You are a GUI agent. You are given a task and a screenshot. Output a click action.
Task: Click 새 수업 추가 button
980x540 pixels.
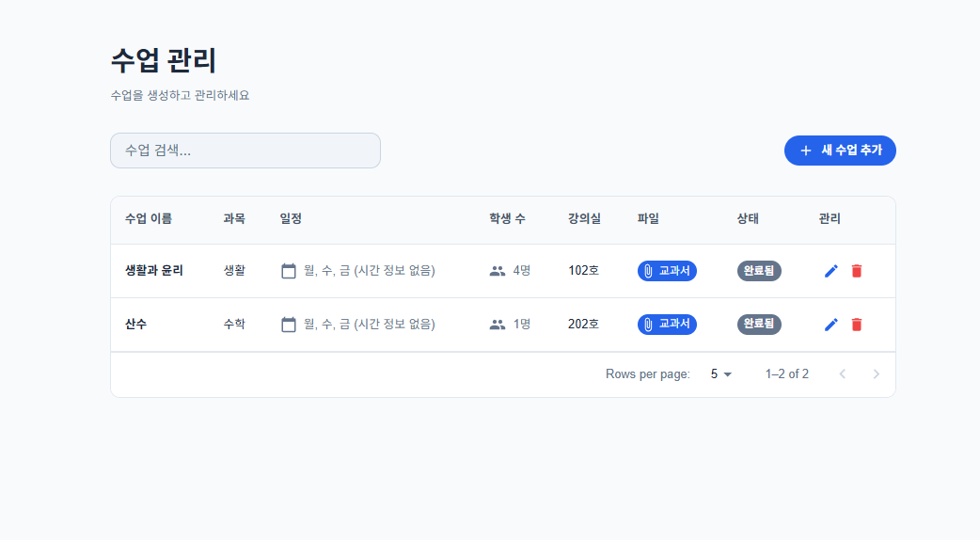(840, 151)
